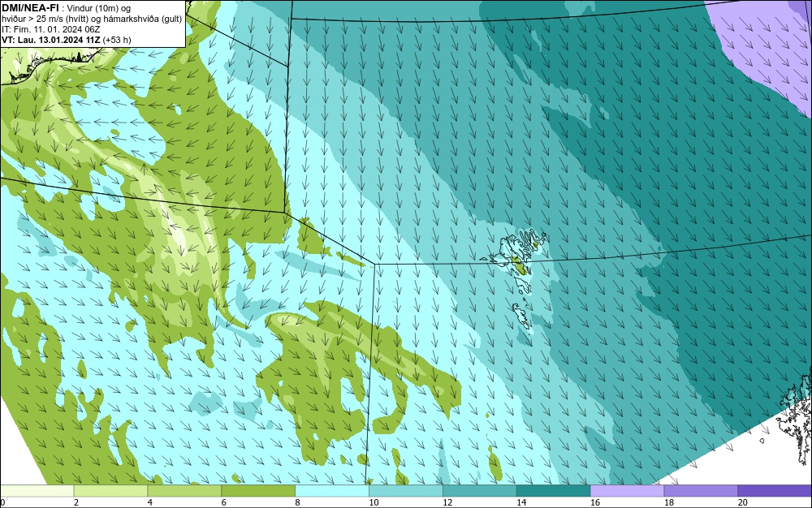Viewport: 812px width, 508px height.
Task: Click the 'Vindur (10m) og' label
Action: pos(99,8)
